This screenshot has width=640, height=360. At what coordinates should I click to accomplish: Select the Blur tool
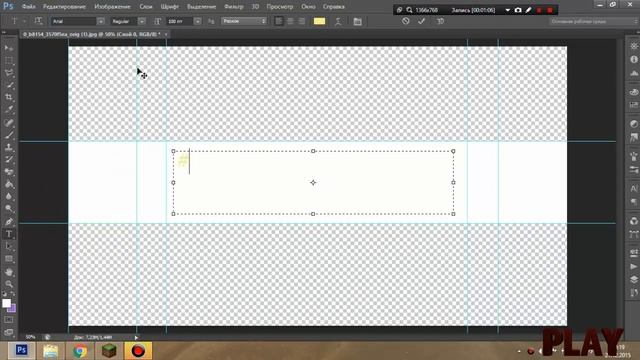click(9, 196)
